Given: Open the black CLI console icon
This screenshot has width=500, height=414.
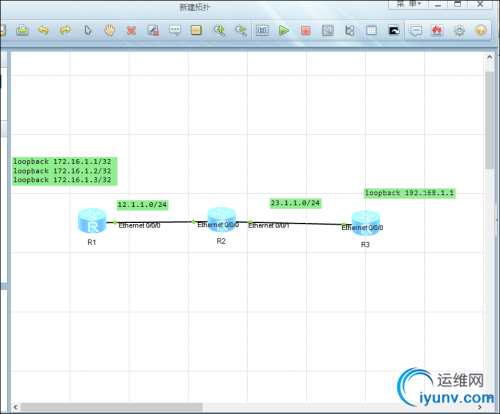Looking at the screenshot, I should (394, 31).
